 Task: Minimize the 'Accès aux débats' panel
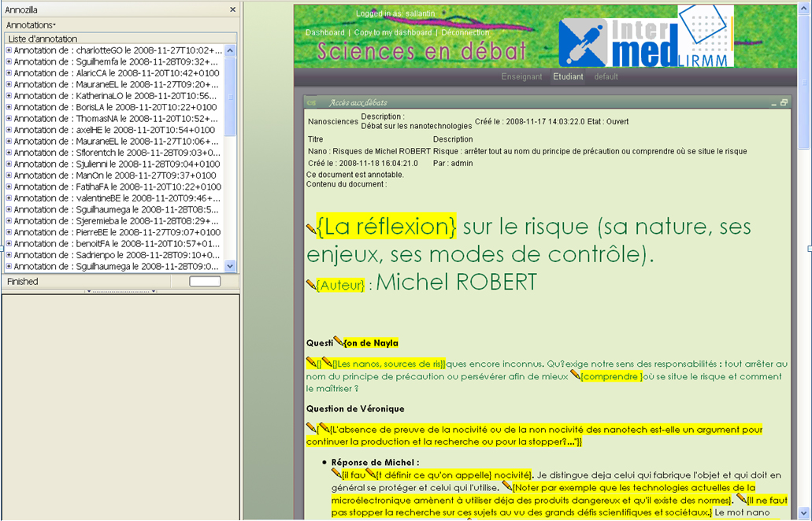click(x=773, y=102)
